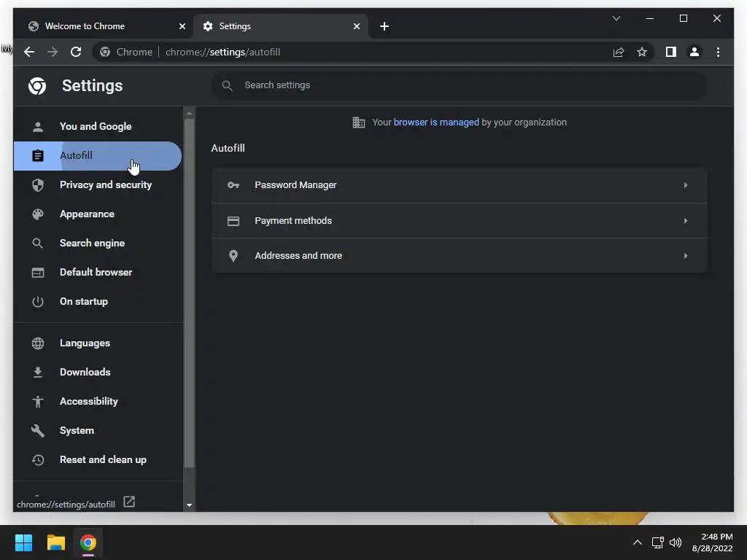The image size is (747, 560).
Task: Select Accessibility settings
Action: point(97,402)
